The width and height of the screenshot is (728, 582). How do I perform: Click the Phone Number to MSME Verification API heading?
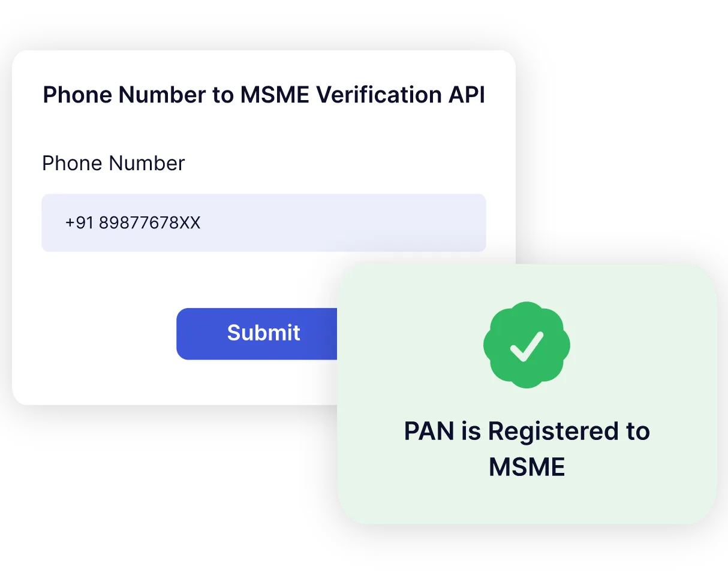tap(264, 95)
